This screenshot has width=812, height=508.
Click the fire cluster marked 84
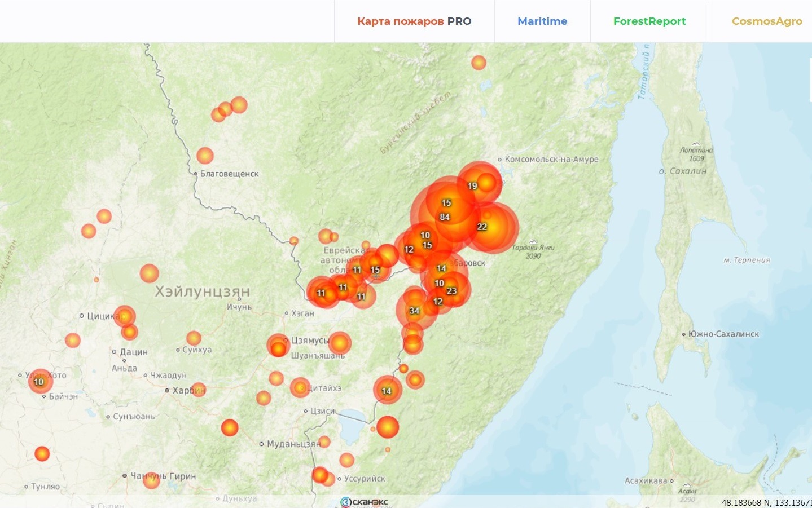(x=445, y=217)
